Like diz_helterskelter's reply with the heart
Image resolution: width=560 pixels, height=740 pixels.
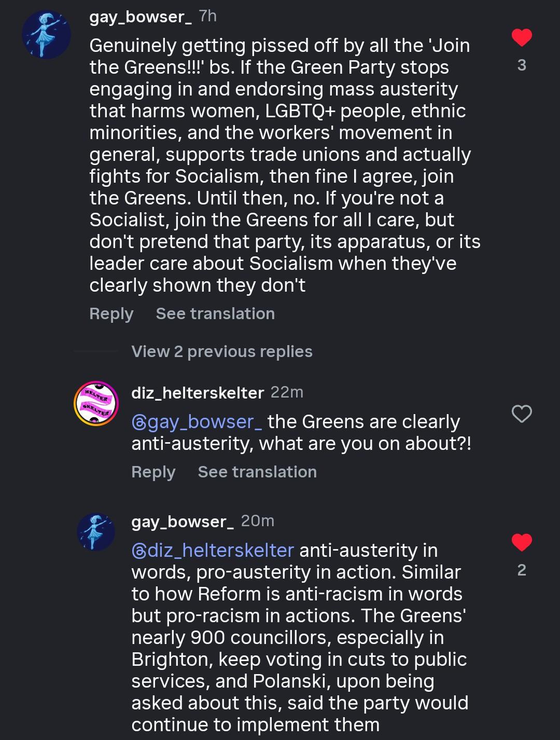(522, 414)
